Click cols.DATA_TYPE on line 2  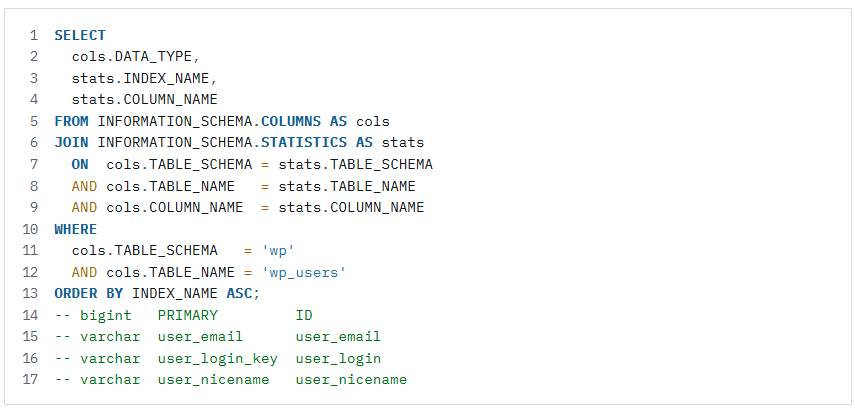[x=132, y=57]
